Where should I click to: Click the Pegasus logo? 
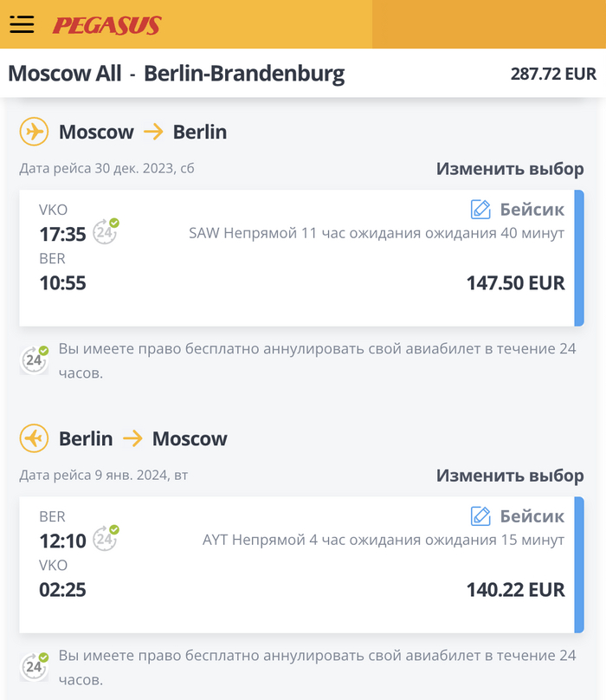[x=106, y=25]
